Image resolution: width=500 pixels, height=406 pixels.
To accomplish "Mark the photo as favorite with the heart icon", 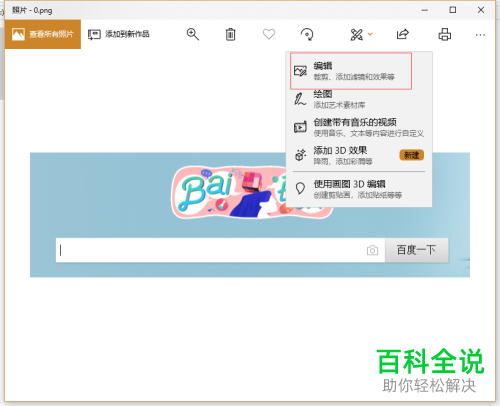I will (x=269, y=34).
